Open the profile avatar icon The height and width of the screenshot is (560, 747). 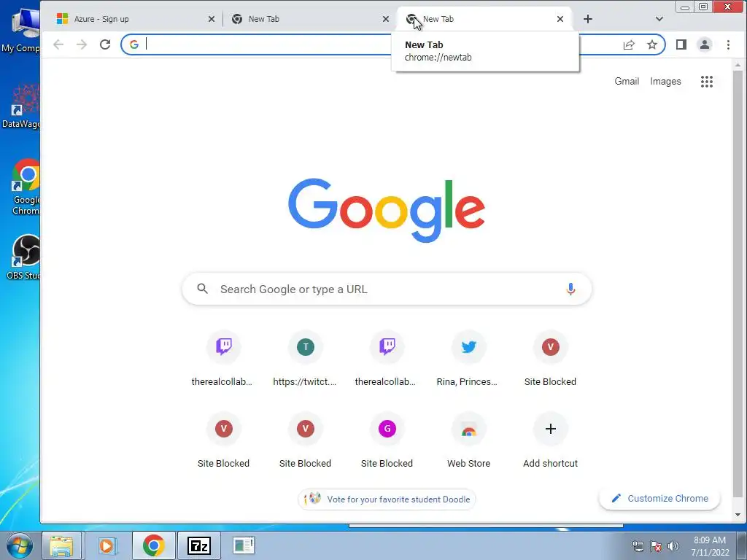705,44
